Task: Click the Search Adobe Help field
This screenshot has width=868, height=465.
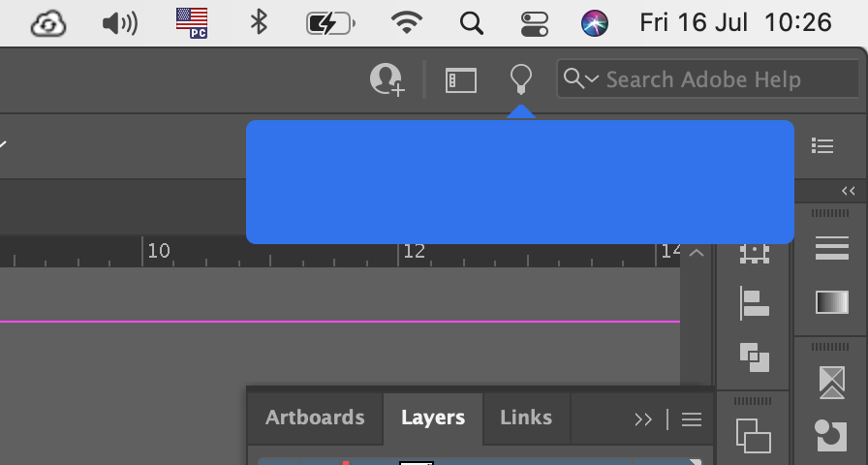Action: click(x=717, y=79)
